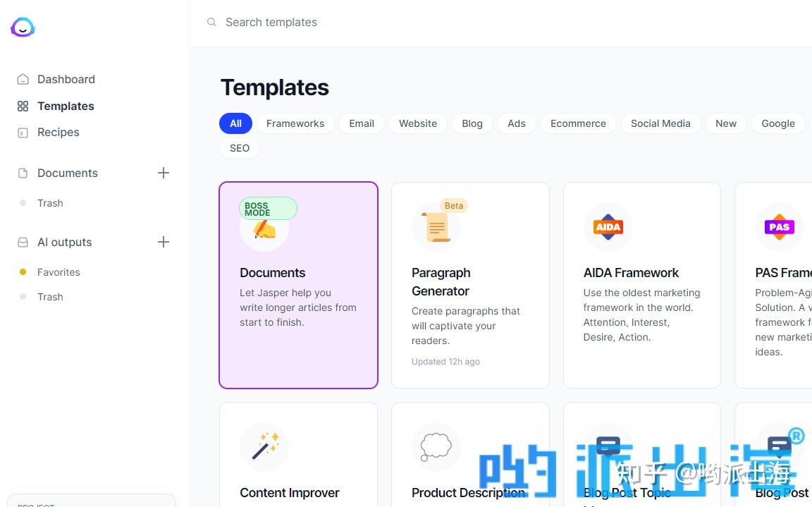Image resolution: width=812 pixels, height=507 pixels.
Task: Click the AI outputs inbox icon
Action: (x=23, y=243)
